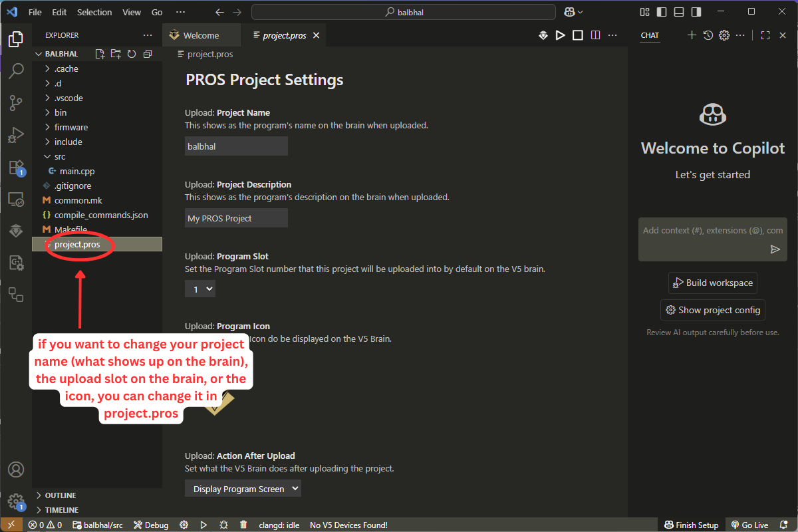
Task: Collapse all folders in Explorer
Action: pyautogui.click(x=148, y=54)
